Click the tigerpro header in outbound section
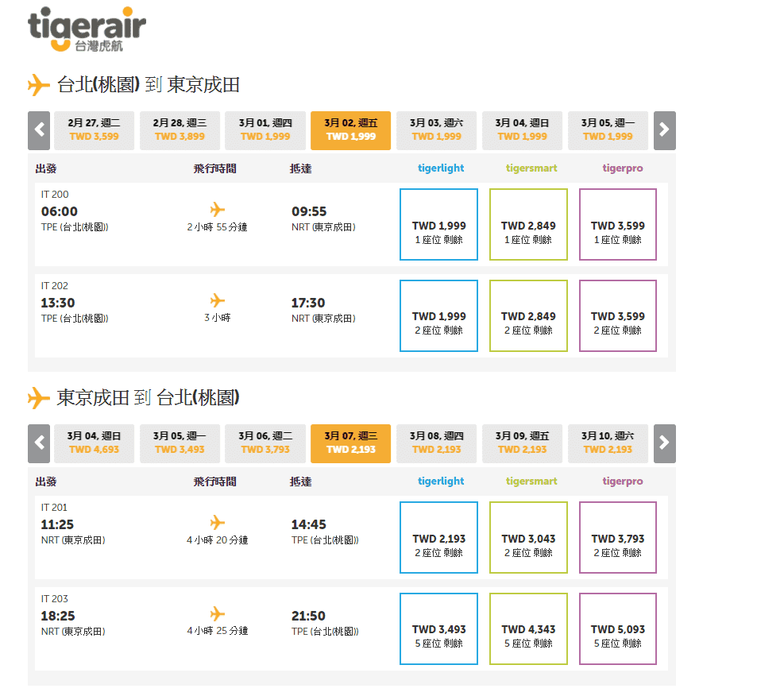 pos(623,168)
